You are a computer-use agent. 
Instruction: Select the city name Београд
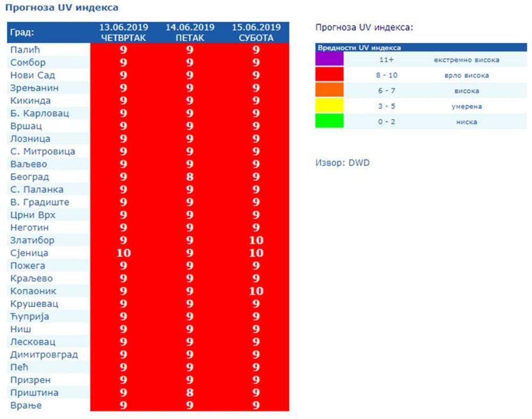tap(30, 177)
